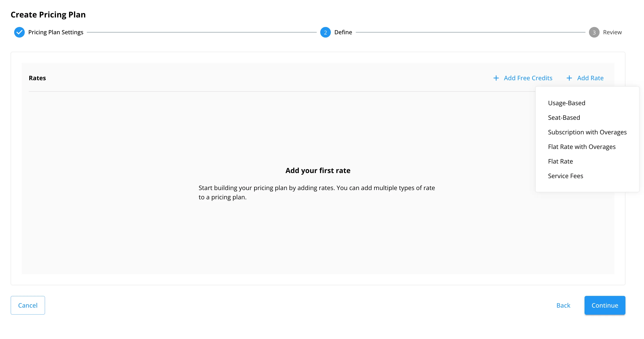Click the plus icon beside Add Rate
Viewport: 644px width, 339px height.
pos(569,78)
